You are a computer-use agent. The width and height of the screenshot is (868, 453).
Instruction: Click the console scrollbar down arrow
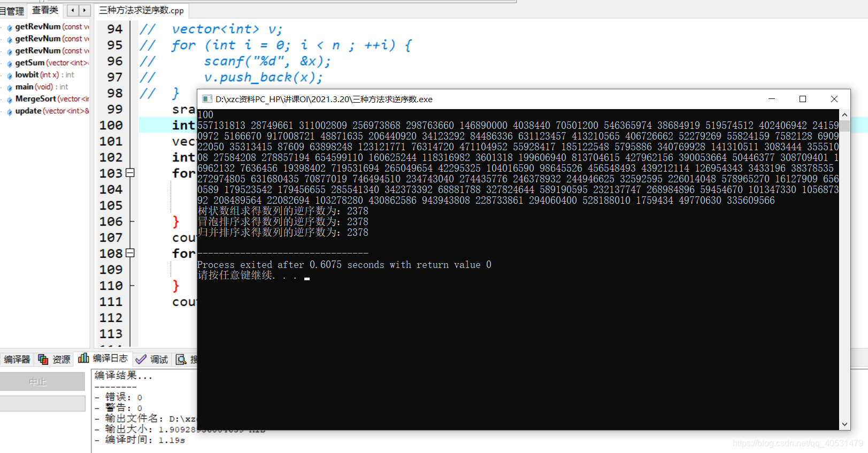(x=844, y=425)
